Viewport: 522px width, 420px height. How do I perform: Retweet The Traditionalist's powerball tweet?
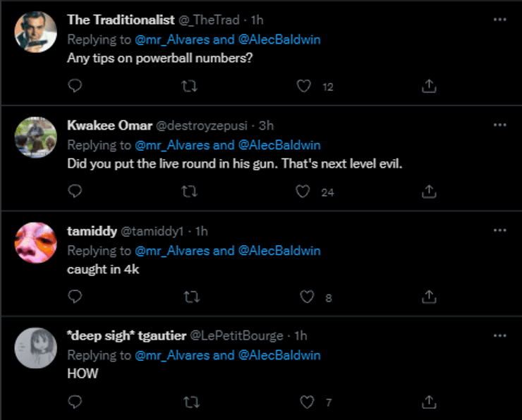[x=190, y=86]
